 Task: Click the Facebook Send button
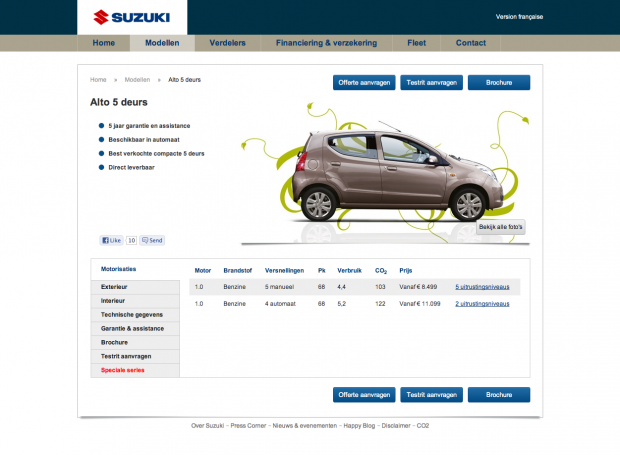pos(152,240)
